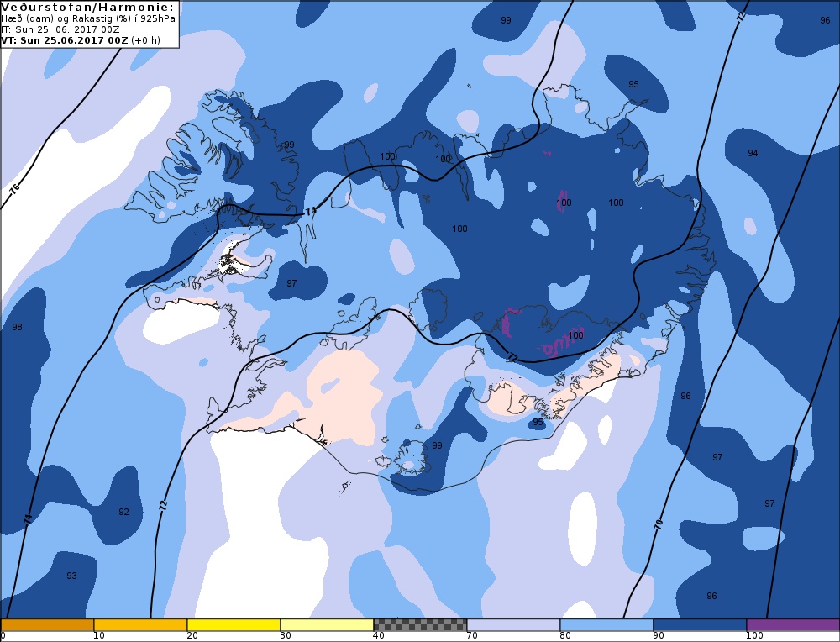Click the 'Hæð (dam) og Rakastig (%) í 925hPa' line

pyautogui.click(x=88, y=18)
